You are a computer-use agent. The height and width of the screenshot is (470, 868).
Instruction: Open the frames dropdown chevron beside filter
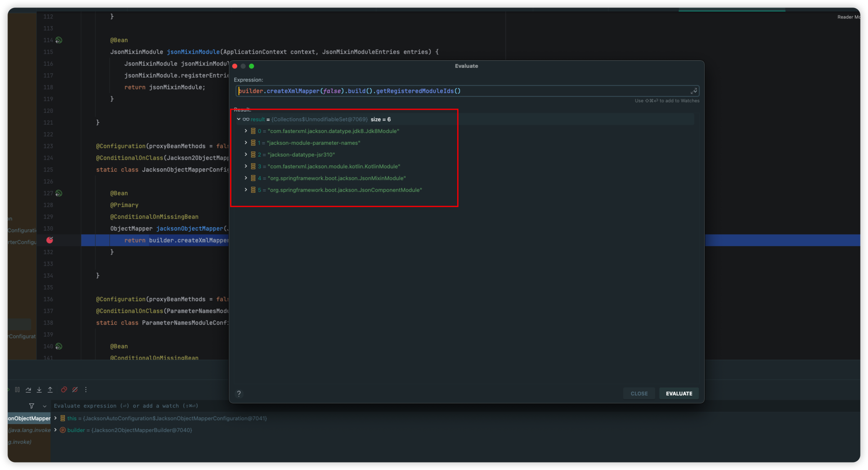[45, 406]
